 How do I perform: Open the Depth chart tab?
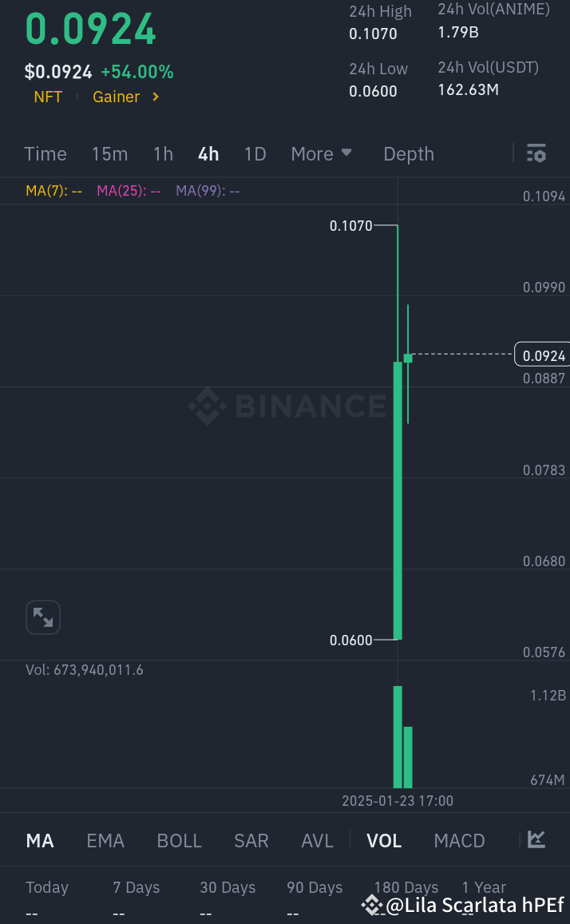coord(409,153)
